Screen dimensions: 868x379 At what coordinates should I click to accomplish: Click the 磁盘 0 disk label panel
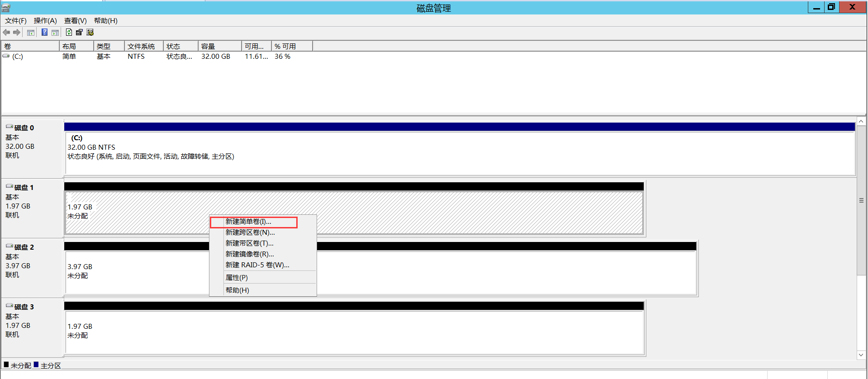pyautogui.click(x=32, y=148)
